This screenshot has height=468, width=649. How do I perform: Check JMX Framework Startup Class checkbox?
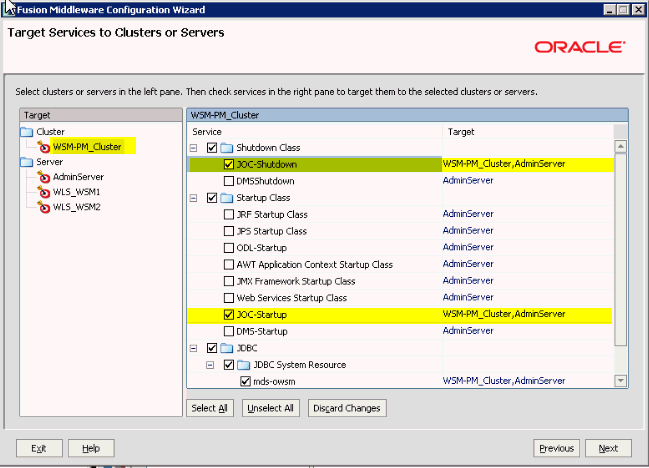coord(228,281)
